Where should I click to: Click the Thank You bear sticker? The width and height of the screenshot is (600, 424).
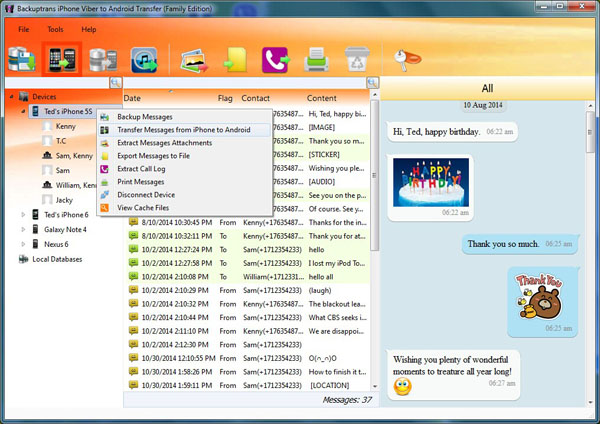point(539,297)
